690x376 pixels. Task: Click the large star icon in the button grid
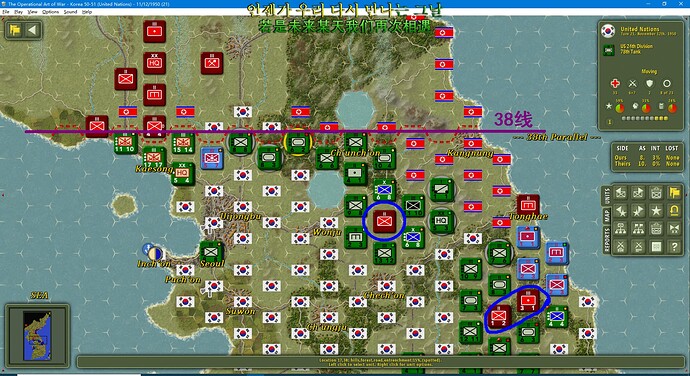(656, 210)
